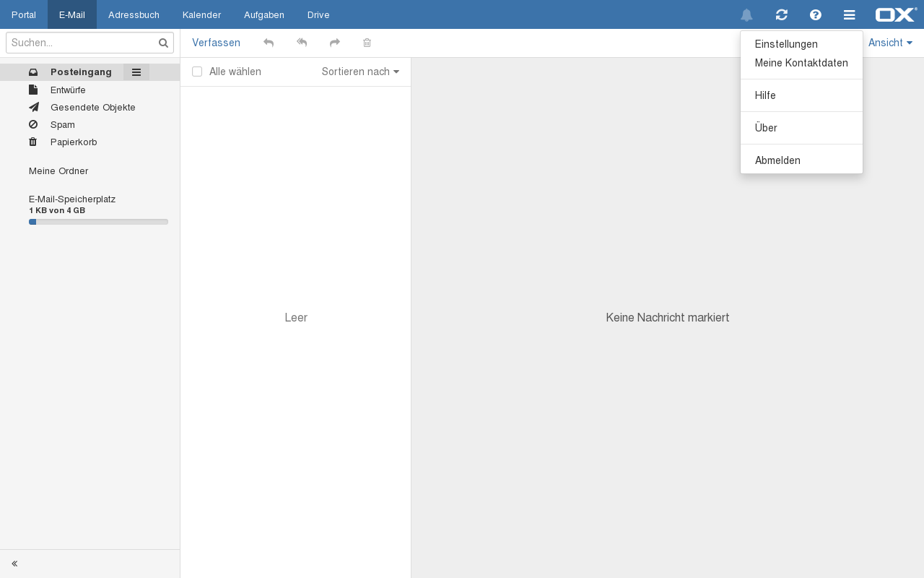Click the reply-all icon in toolbar

(x=302, y=43)
